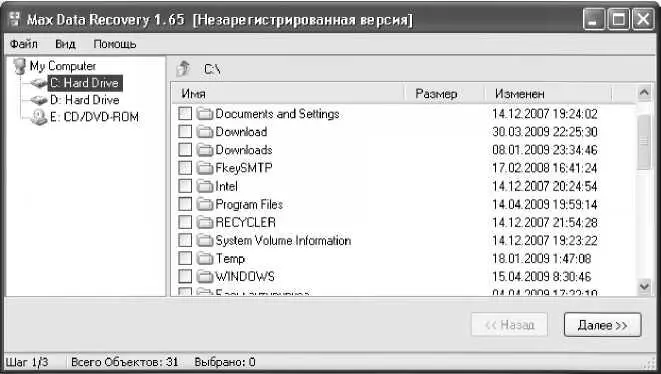The height and width of the screenshot is (374, 661).
Task: Click the RECYCLER folder icon
Action: click(x=205, y=222)
